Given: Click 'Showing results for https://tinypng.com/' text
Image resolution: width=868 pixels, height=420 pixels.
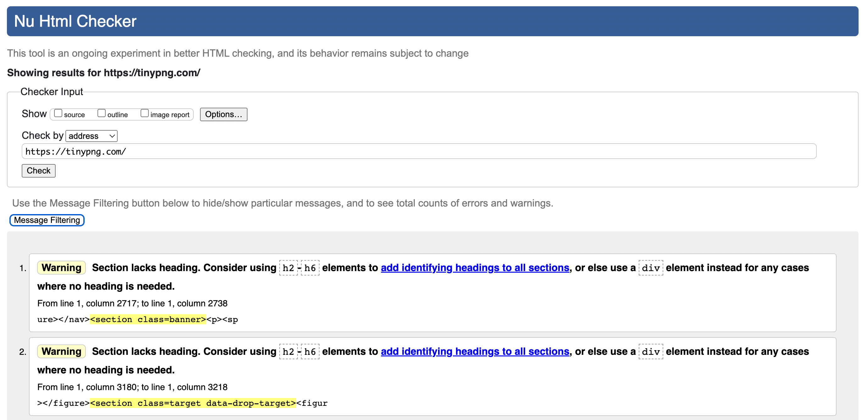Looking at the screenshot, I should coord(104,73).
